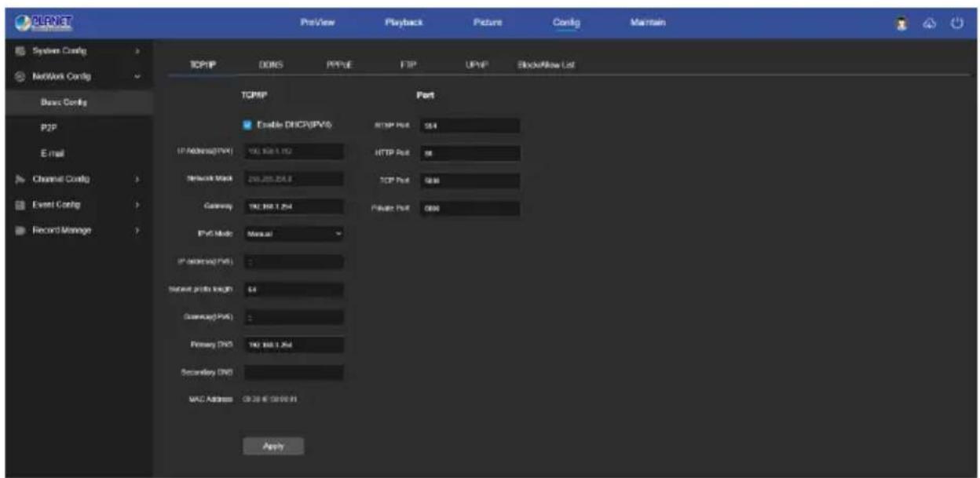Click the HTTP Port field
980x478 pixels.
470,152
